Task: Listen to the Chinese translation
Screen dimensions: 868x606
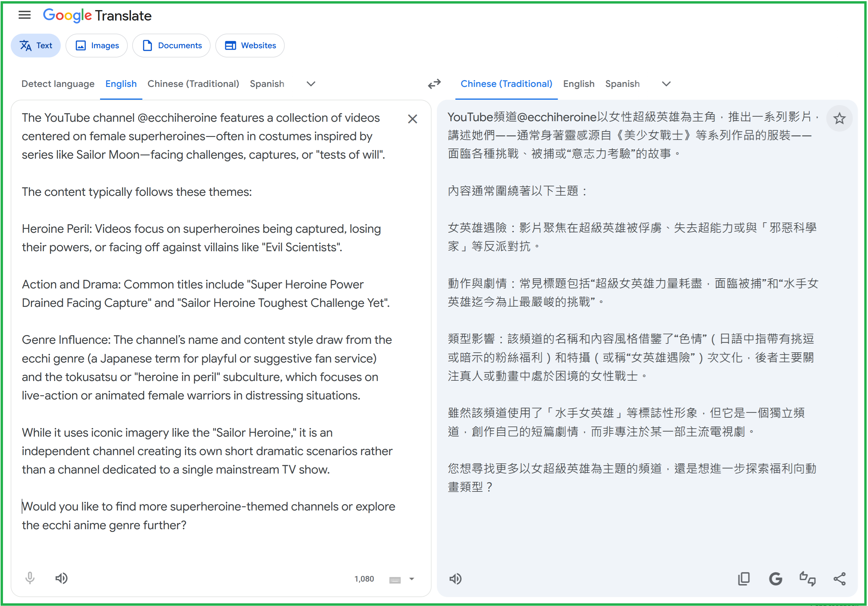Action: [x=456, y=578]
